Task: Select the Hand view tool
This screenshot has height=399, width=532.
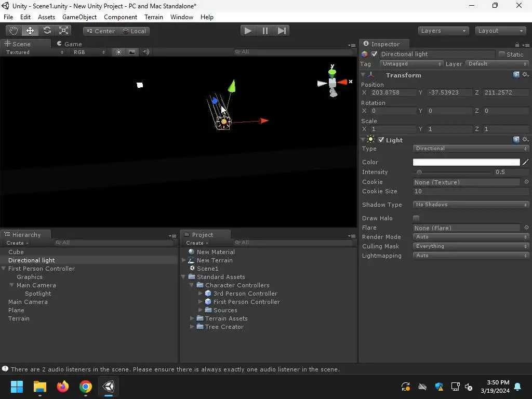Action: pyautogui.click(x=14, y=31)
